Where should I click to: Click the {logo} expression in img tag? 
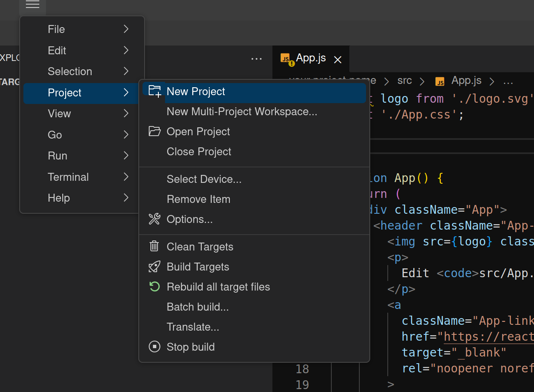(472, 242)
